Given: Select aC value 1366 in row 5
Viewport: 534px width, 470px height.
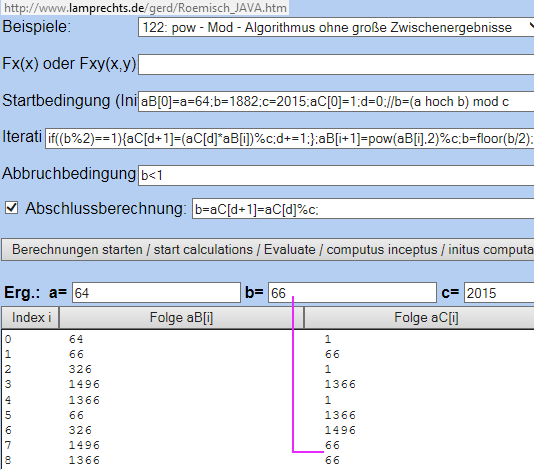Looking at the screenshot, I should coord(340,415).
